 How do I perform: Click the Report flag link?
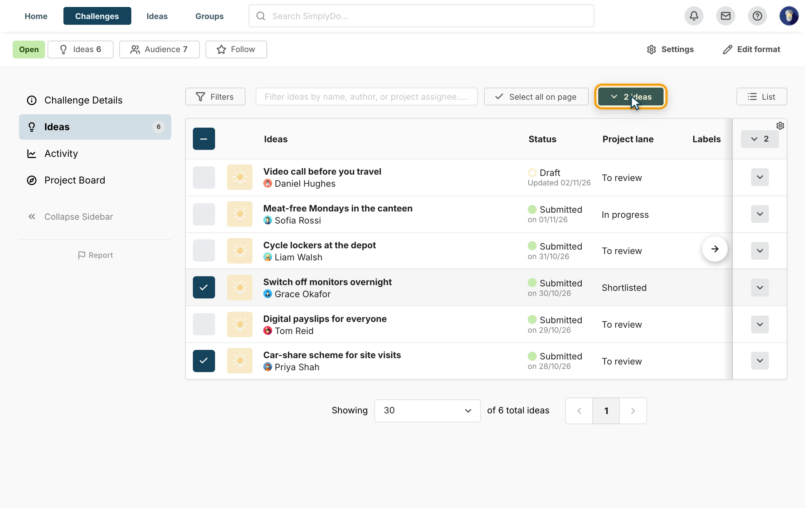click(95, 255)
